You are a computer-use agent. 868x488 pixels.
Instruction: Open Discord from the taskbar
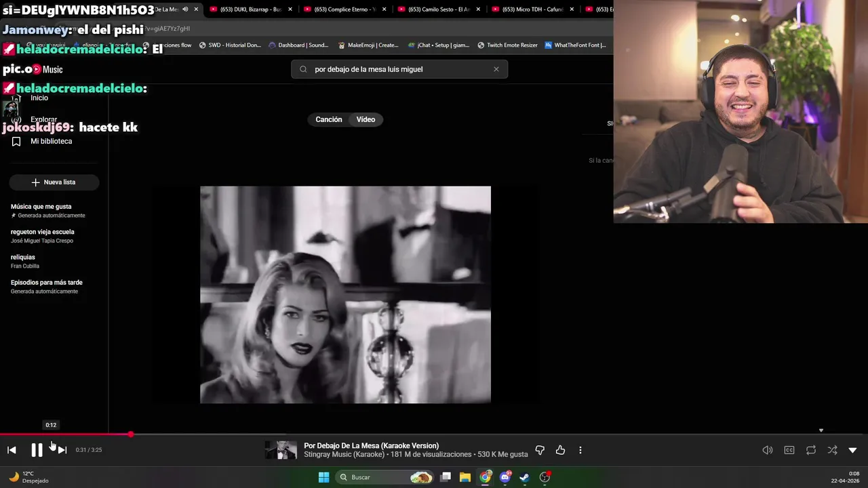505,477
